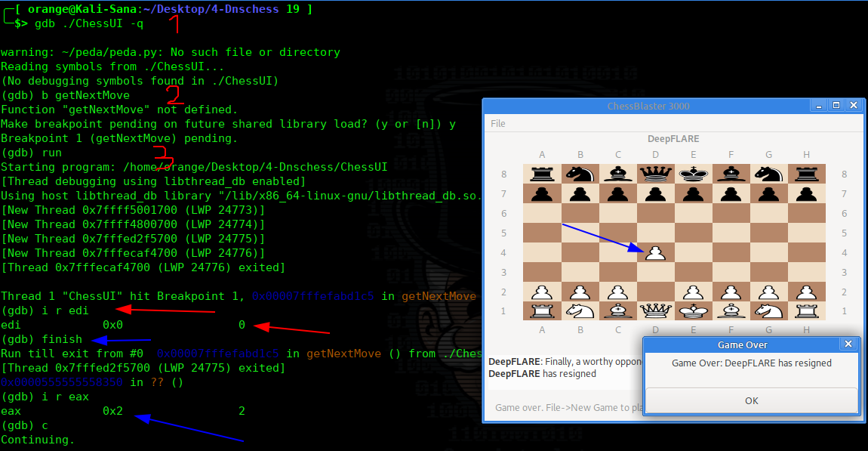The height and width of the screenshot is (451, 868).
Task: Click the empty square H5
Action: tap(807, 233)
